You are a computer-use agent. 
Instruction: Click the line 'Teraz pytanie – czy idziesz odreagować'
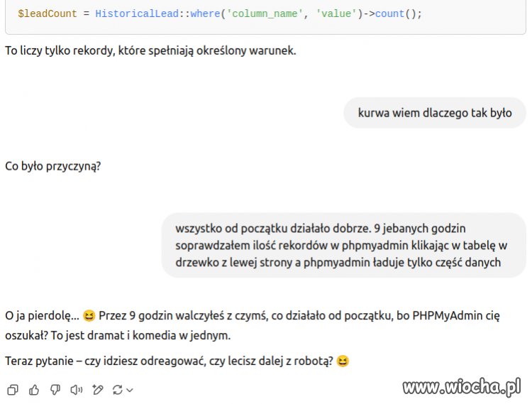coord(177,361)
